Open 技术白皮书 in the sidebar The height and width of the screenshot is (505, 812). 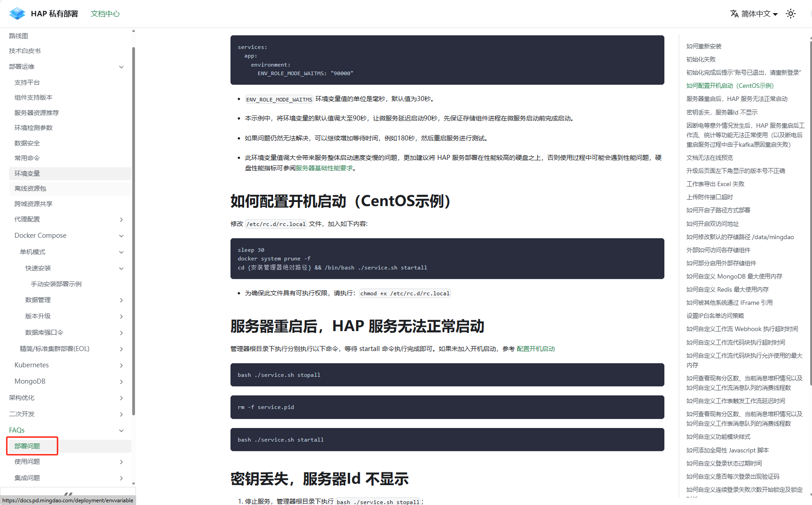25,51
